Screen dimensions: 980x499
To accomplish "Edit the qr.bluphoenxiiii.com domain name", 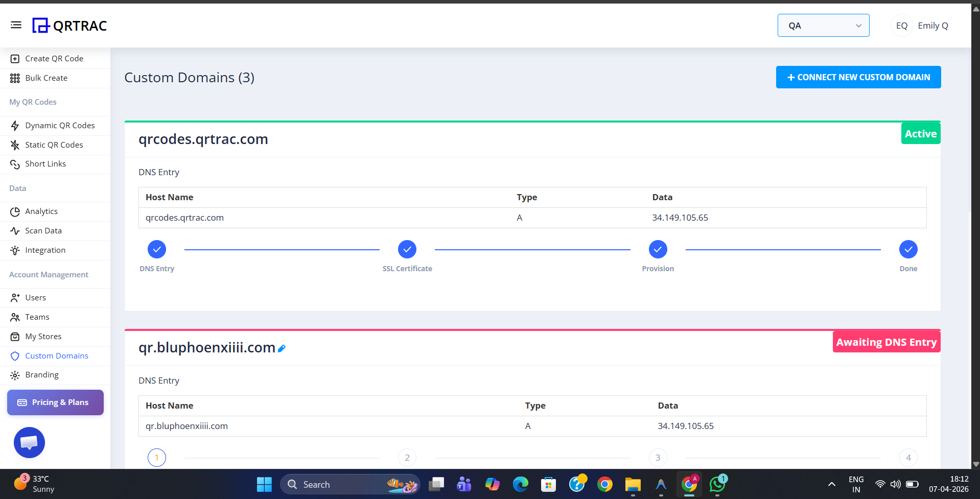I will pos(282,348).
